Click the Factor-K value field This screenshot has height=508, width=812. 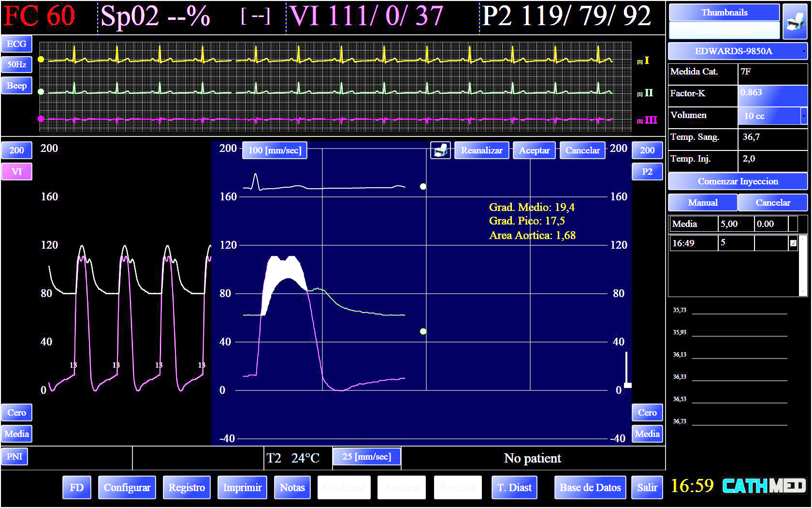coord(772,93)
